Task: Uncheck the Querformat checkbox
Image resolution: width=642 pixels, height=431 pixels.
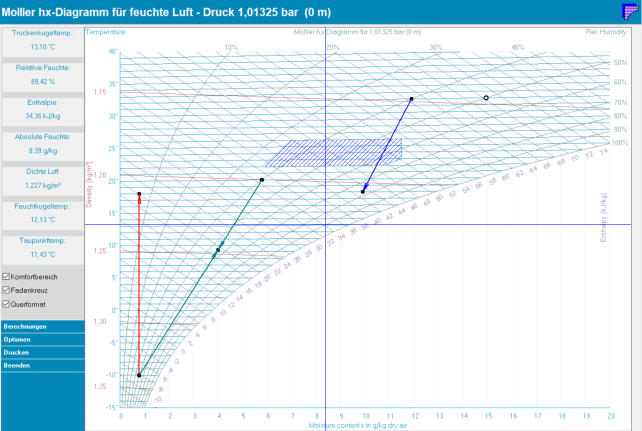Action: point(8,303)
